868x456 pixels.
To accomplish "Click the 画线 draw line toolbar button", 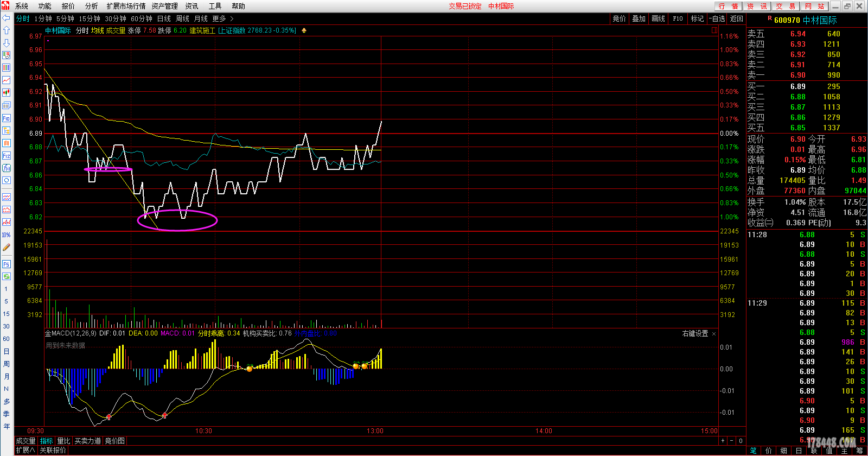I will 659,18.
